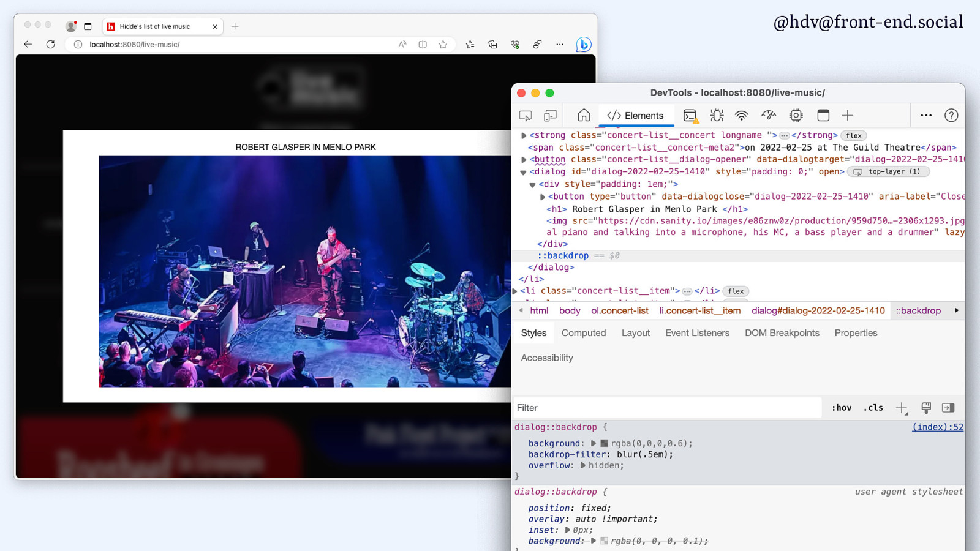Focus the Styles Filter input
The width and height of the screenshot is (980, 551).
click(668, 408)
